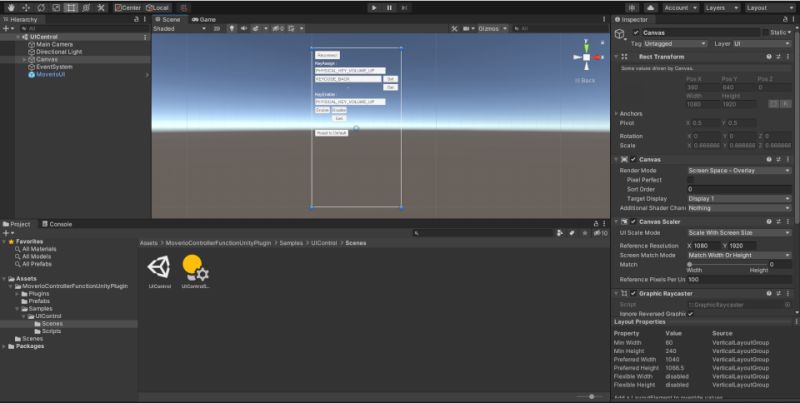Toggle pivot Center handle position button

[128, 8]
